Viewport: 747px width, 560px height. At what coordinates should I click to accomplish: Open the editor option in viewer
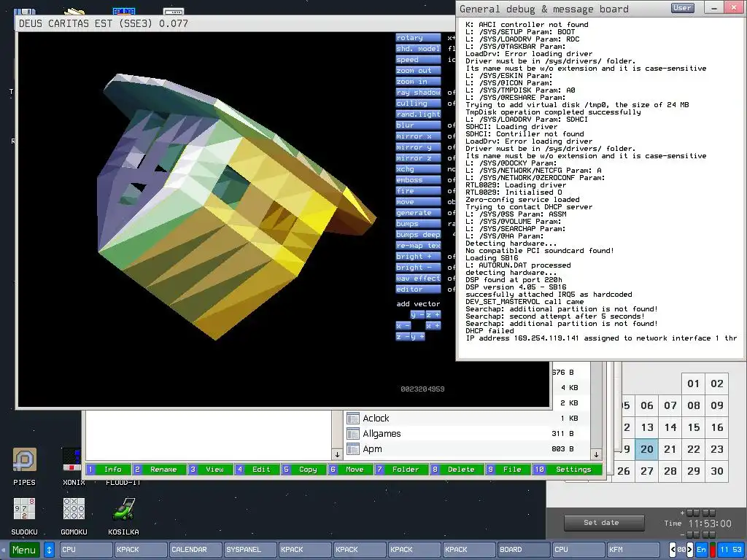point(418,289)
